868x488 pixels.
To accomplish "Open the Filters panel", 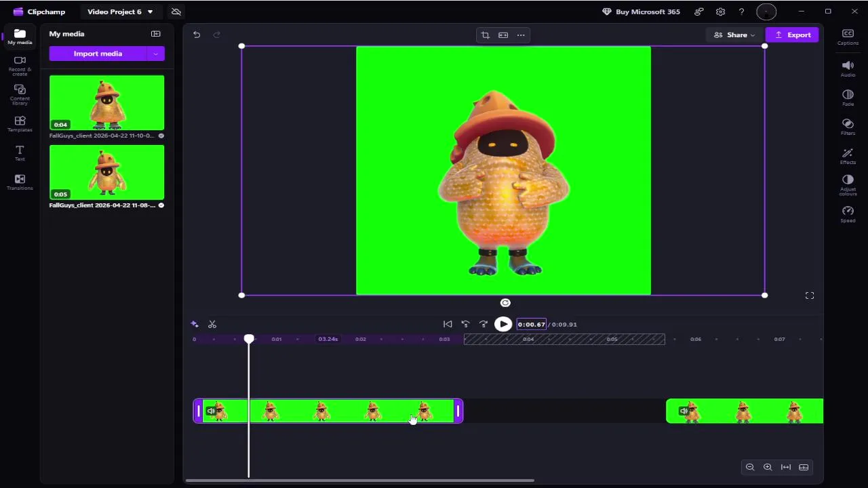I will point(848,127).
